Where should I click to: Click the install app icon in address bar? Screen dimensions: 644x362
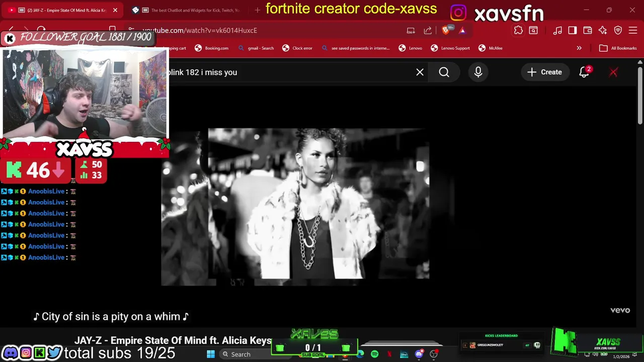(411, 30)
